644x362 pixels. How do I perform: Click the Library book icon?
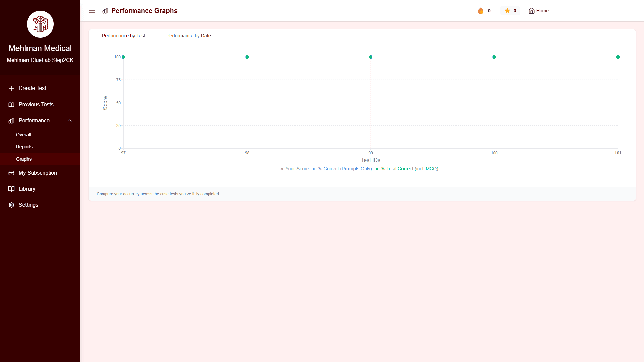[x=11, y=189]
